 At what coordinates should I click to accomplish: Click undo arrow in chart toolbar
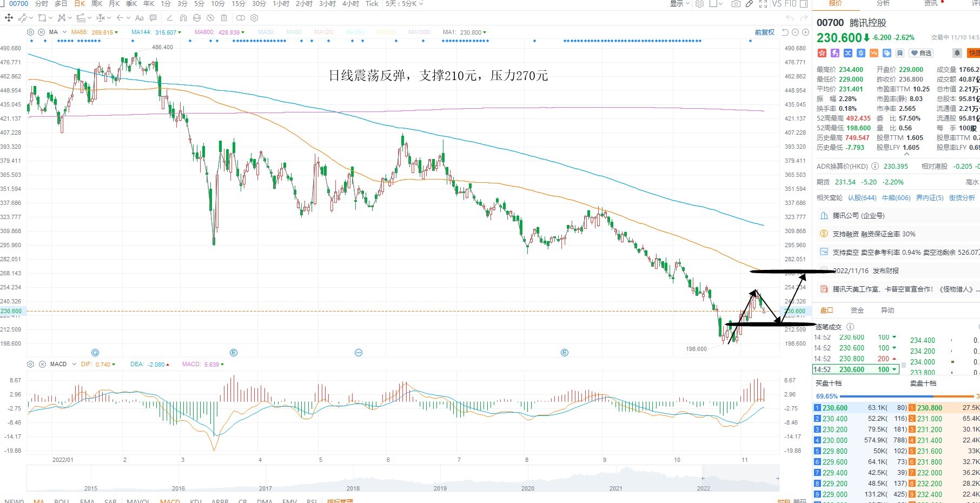click(790, 18)
